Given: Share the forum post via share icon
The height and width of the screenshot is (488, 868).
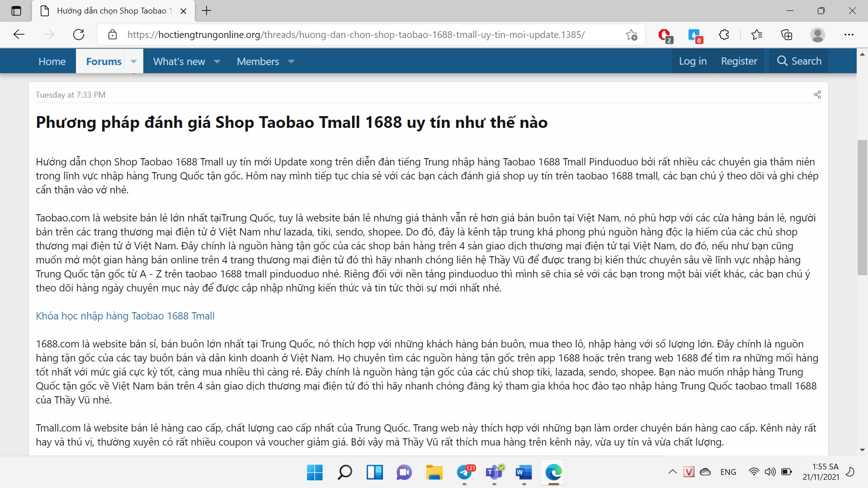Looking at the screenshot, I should pos(817,94).
